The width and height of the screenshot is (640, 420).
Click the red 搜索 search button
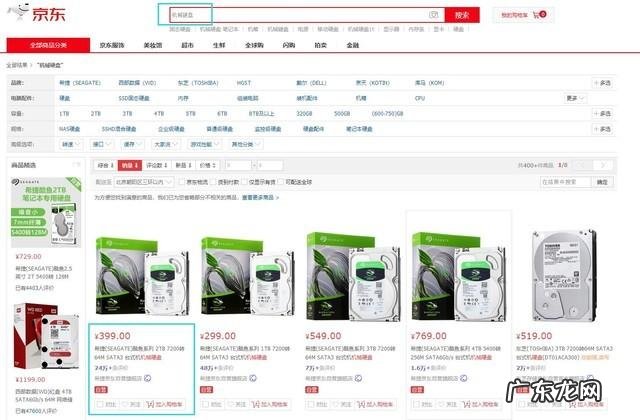462,15
